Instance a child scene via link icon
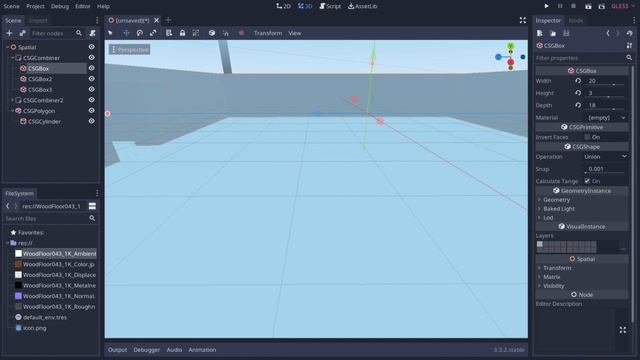The image size is (640, 360). 22,33
